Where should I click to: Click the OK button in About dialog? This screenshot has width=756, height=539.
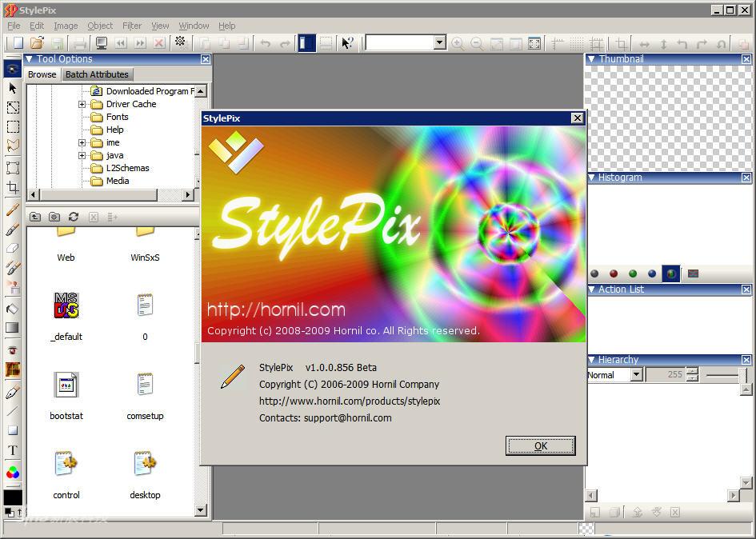coord(540,446)
